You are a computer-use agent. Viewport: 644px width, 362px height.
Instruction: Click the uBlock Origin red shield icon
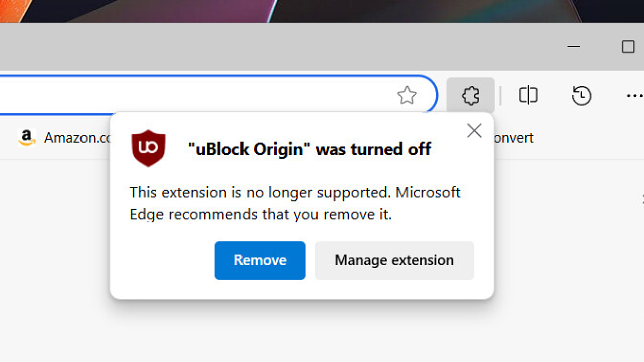pos(148,148)
